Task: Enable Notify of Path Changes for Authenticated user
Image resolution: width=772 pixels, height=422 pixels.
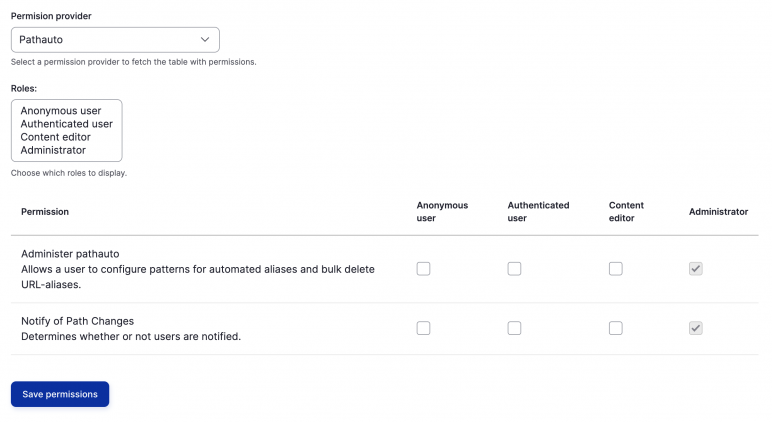Action: click(514, 328)
